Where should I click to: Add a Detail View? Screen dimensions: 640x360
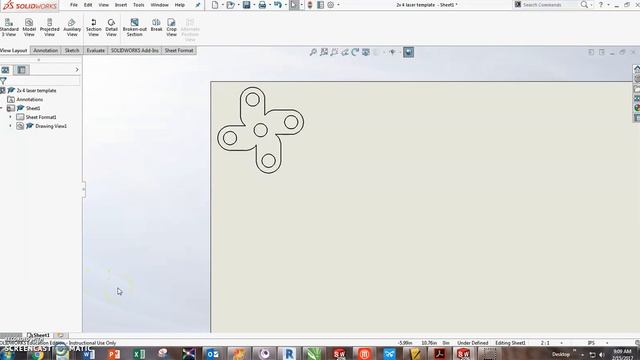click(x=111, y=27)
